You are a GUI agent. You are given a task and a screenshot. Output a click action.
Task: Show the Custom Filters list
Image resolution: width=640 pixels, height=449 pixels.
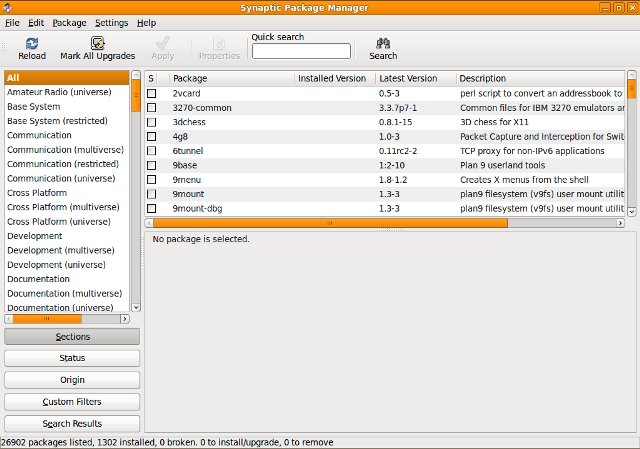tap(72, 402)
